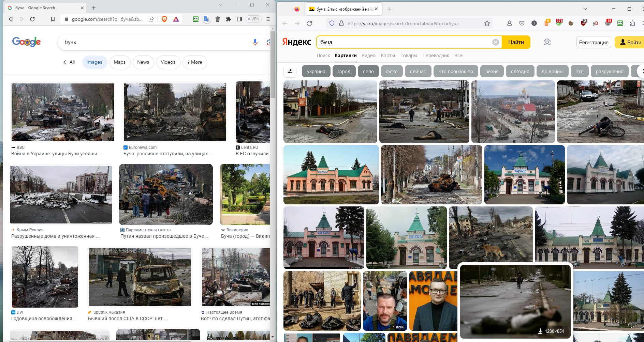The height and width of the screenshot is (342, 644).
Task: Click the Brave Shields lion icon
Action: 164,19
